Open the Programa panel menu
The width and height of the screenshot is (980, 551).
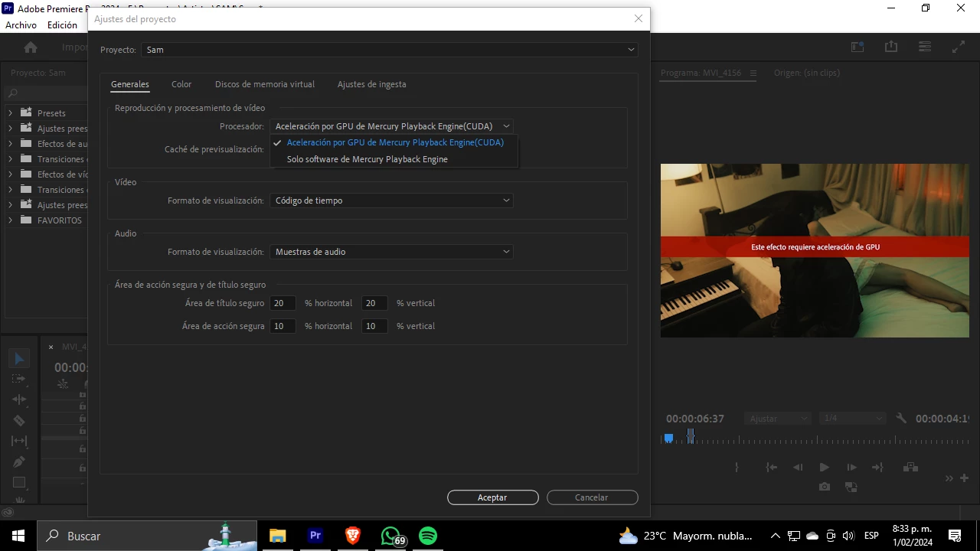point(753,73)
